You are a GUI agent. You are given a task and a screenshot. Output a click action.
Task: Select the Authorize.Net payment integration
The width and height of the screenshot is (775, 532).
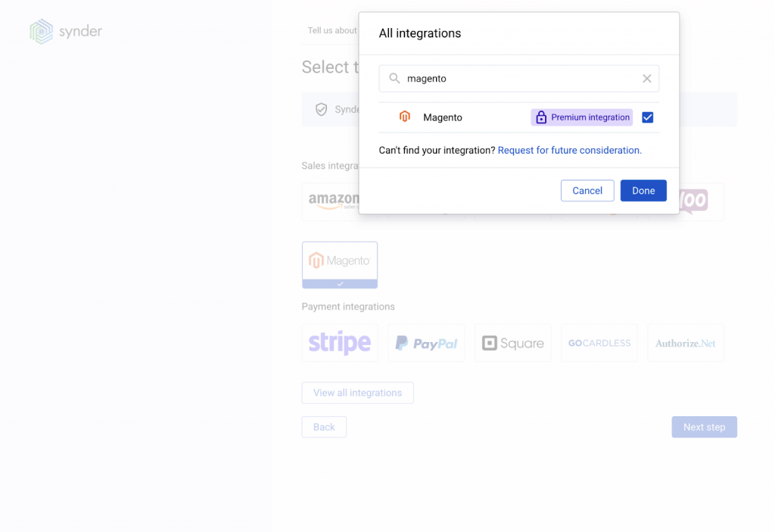coord(686,343)
